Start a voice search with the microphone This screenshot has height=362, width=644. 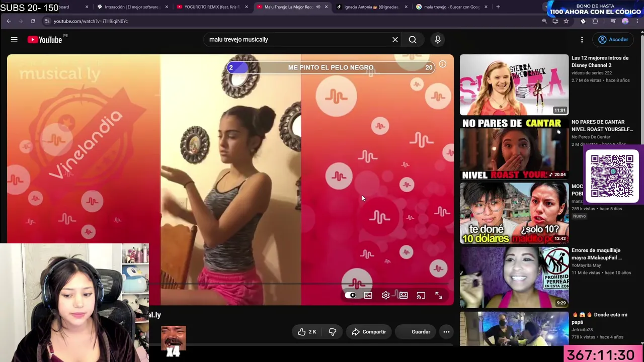tap(438, 40)
